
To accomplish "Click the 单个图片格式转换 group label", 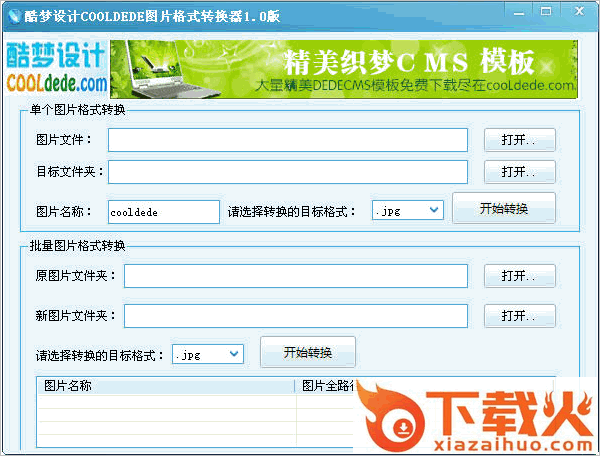I will click(x=78, y=110).
